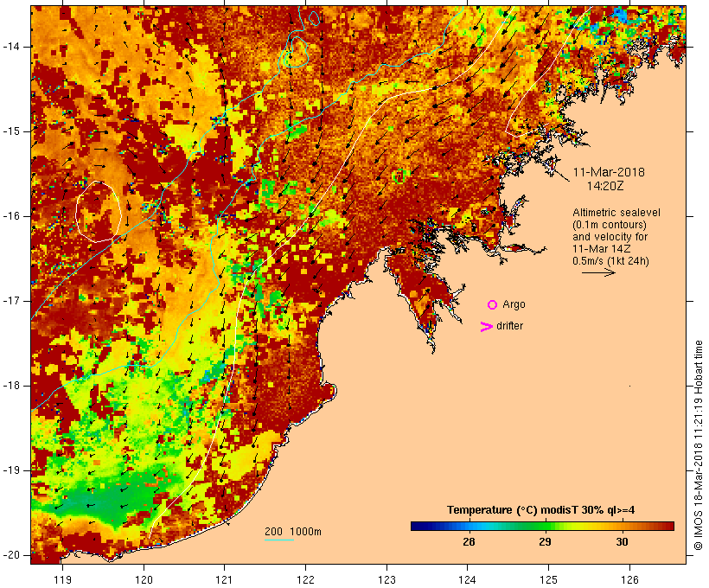Image resolution: width=709 pixels, height=588 pixels.
Task: Click the cyan 200m depth contour legend line
Action: [x=279, y=540]
